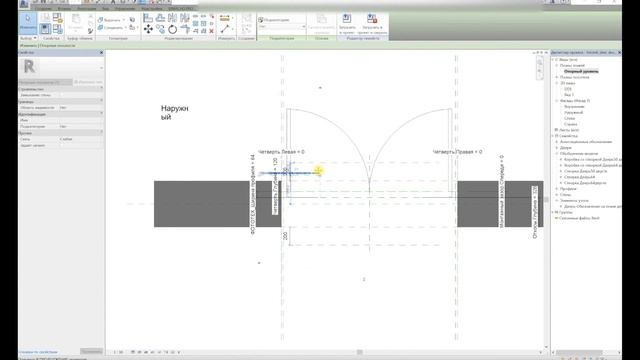
Task: Click the horizontal scrollbar of drawing view
Action: pyautogui.click(x=360, y=352)
